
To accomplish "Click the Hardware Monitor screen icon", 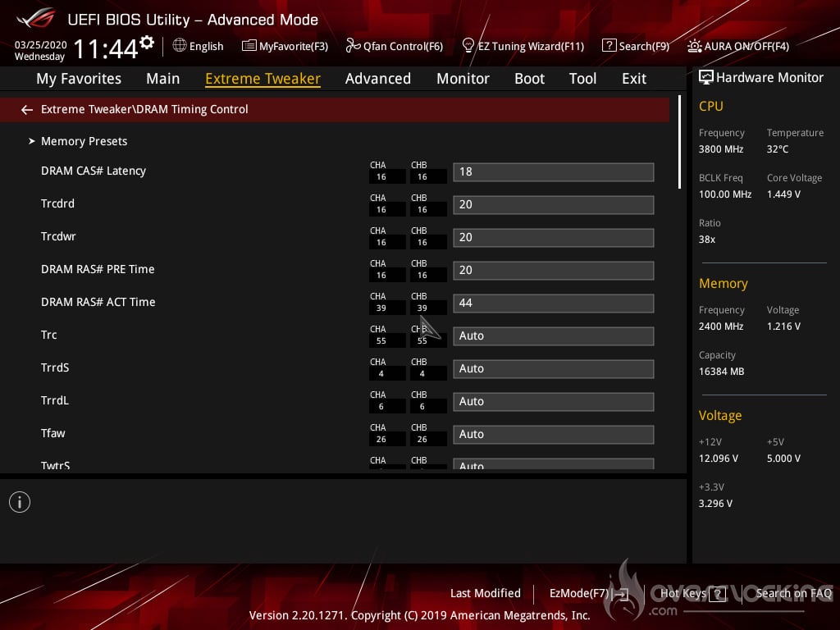I will [x=706, y=78].
